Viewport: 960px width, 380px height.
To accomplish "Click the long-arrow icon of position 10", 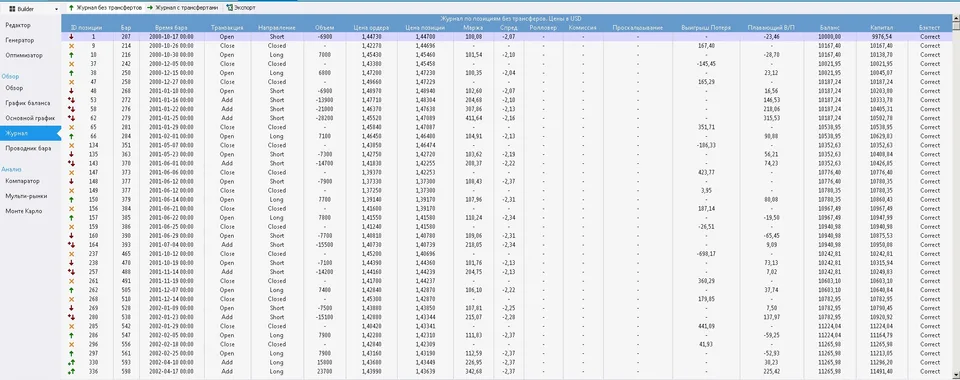I will click(72, 55).
